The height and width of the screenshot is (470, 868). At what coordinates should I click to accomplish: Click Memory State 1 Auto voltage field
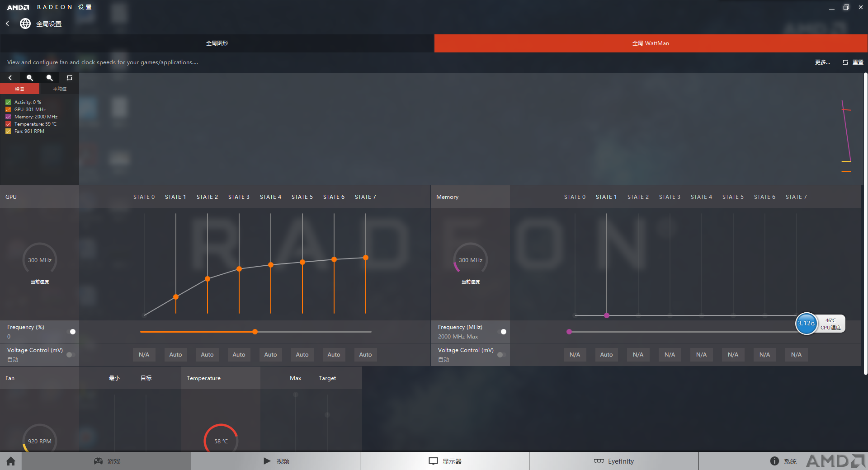pos(606,355)
